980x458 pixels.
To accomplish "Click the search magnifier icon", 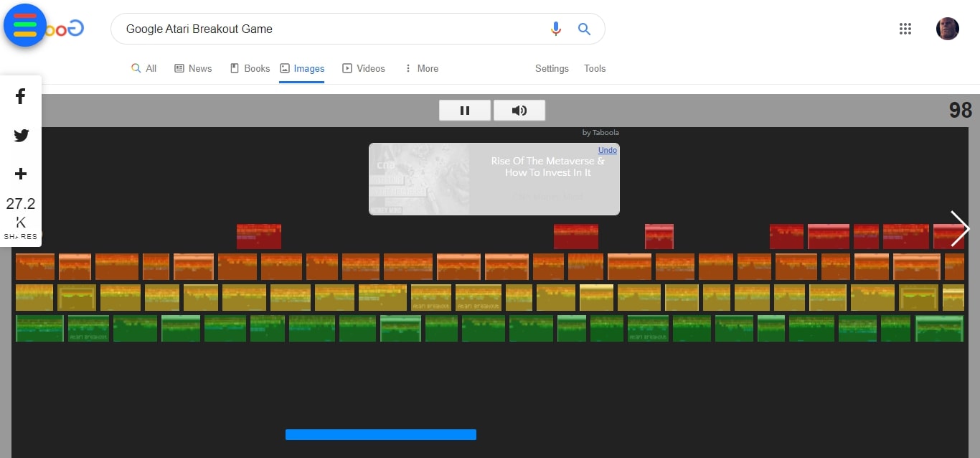I will 584,29.
